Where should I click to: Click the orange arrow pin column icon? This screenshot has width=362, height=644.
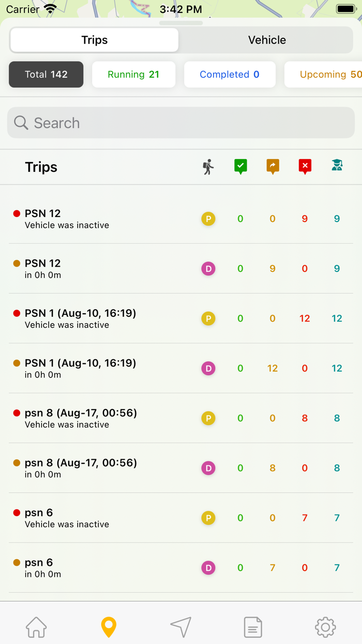[273, 166]
